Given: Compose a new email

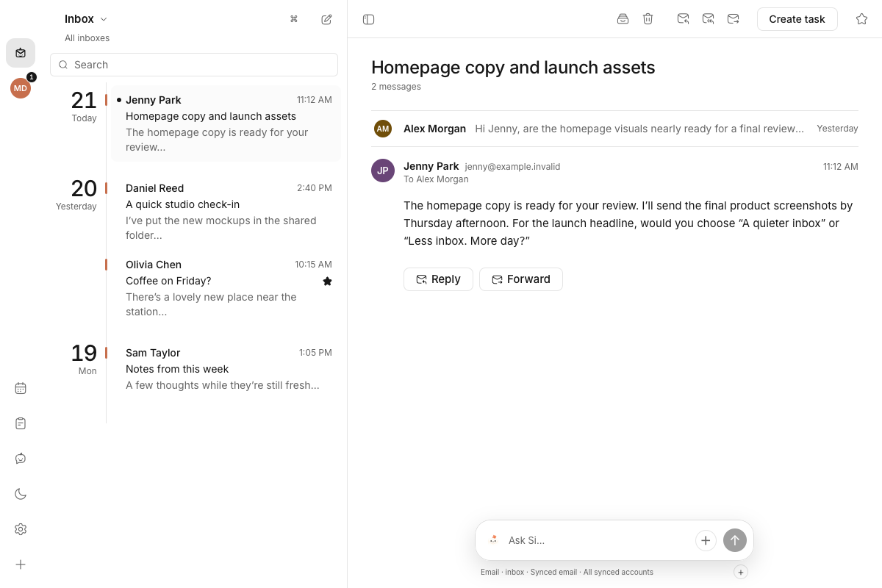Looking at the screenshot, I should pos(327,19).
